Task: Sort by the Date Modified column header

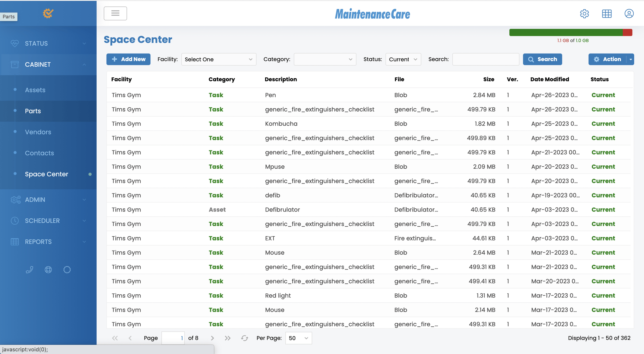Action: pyautogui.click(x=550, y=79)
